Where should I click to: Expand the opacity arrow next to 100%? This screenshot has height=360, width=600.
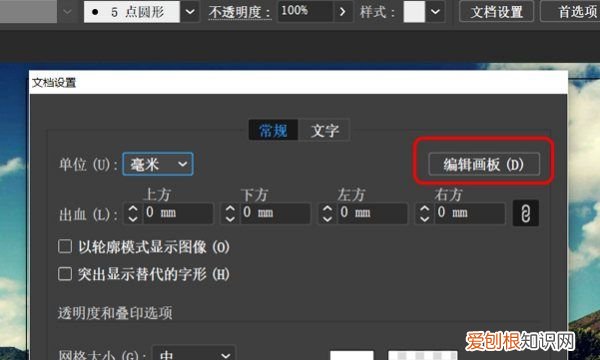click(342, 12)
